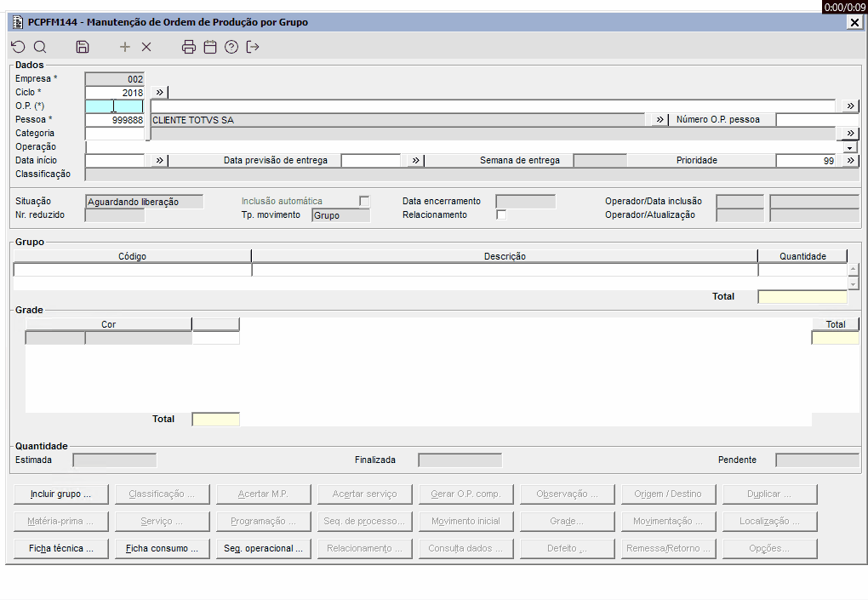
Task: Click the Localização button
Action: coord(769,522)
